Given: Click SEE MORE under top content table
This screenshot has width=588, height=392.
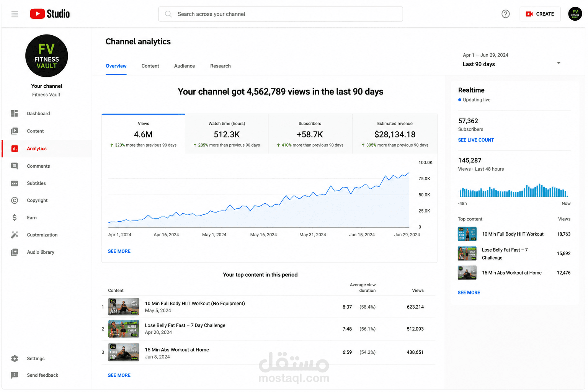Looking at the screenshot, I should click(119, 376).
